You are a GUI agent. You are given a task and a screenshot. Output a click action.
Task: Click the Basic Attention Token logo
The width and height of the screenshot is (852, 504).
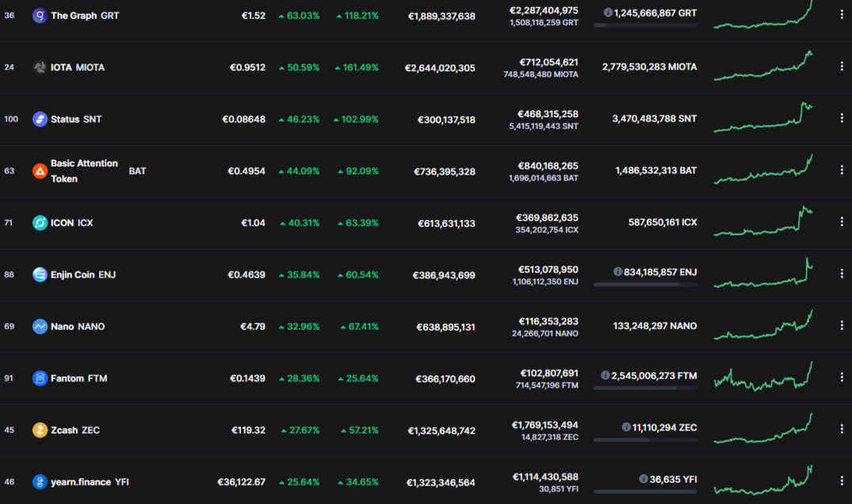tap(40, 171)
